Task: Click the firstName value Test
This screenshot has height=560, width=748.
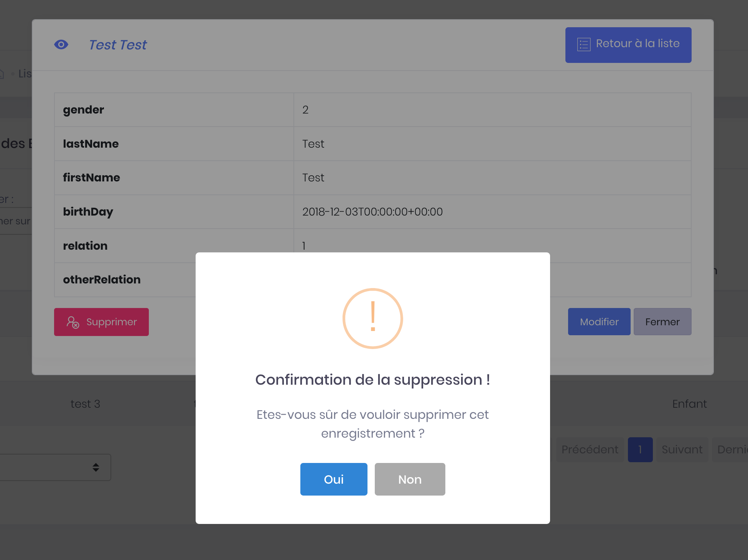Action: 313,178
